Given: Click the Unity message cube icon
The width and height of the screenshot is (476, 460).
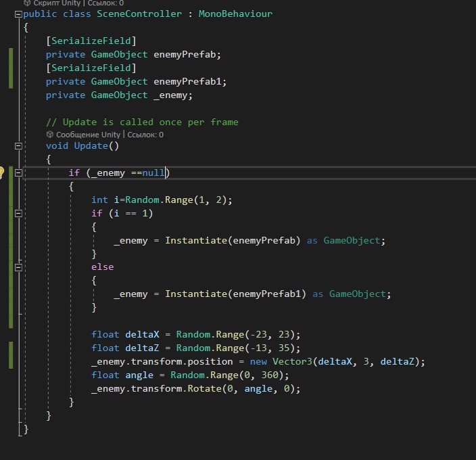Looking at the screenshot, I should [x=50, y=134].
